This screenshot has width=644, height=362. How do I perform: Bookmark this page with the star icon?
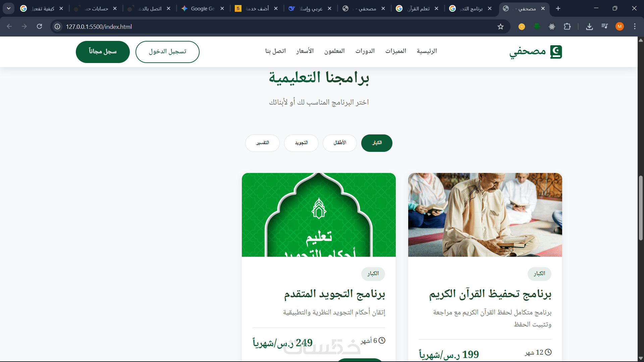[500, 26]
